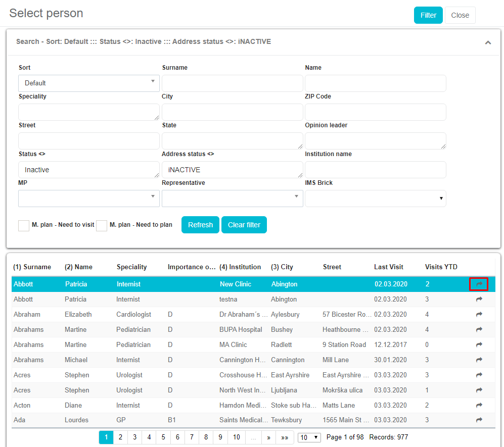Expand the IMS Brick dropdown
Viewport: 504px width, 447px height.
375,198
